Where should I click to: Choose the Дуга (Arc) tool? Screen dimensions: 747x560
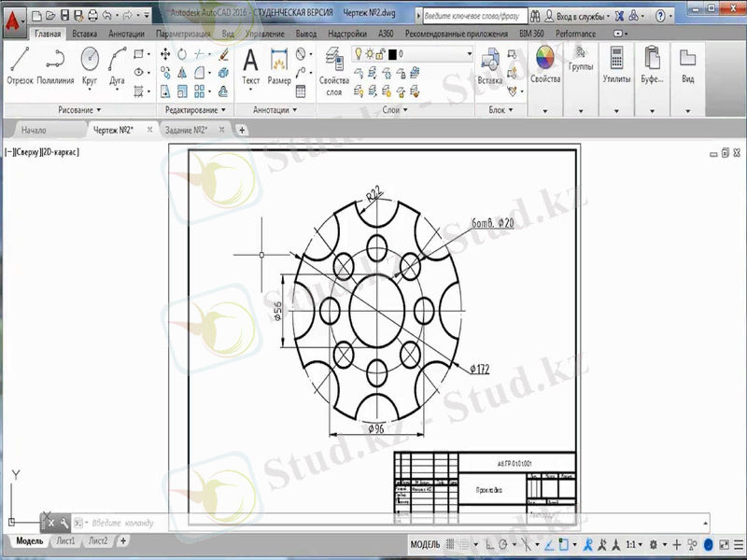click(x=117, y=58)
